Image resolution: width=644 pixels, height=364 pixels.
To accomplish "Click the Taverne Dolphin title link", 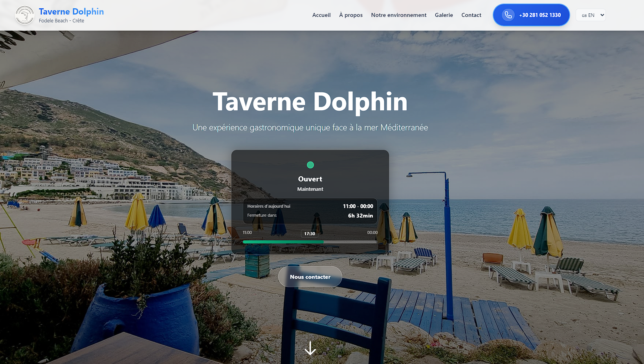I will (71, 11).
